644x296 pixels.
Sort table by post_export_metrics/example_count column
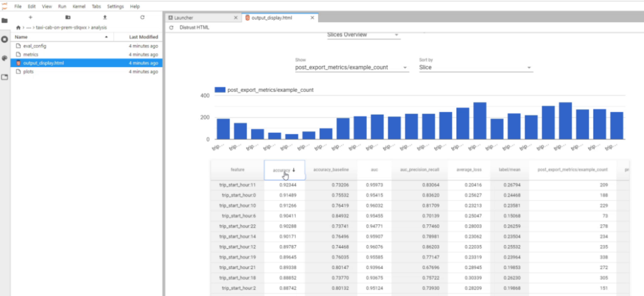coord(572,170)
